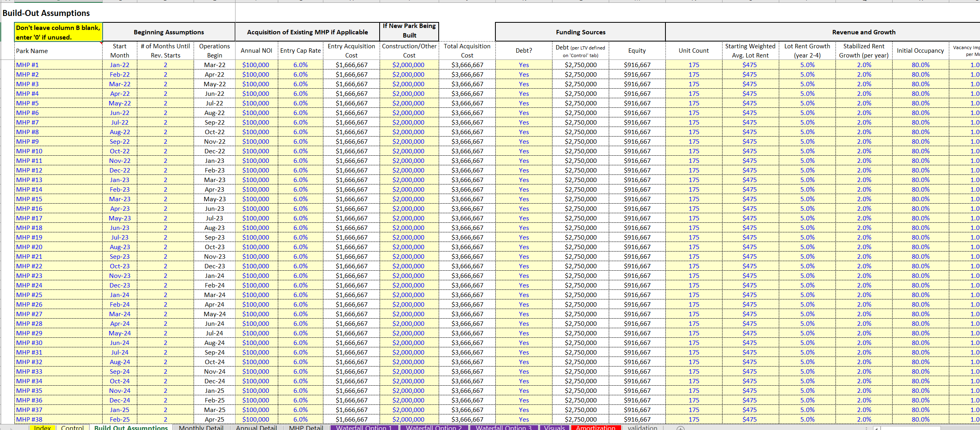Click the Equity column header
The image size is (980, 430).
637,51
